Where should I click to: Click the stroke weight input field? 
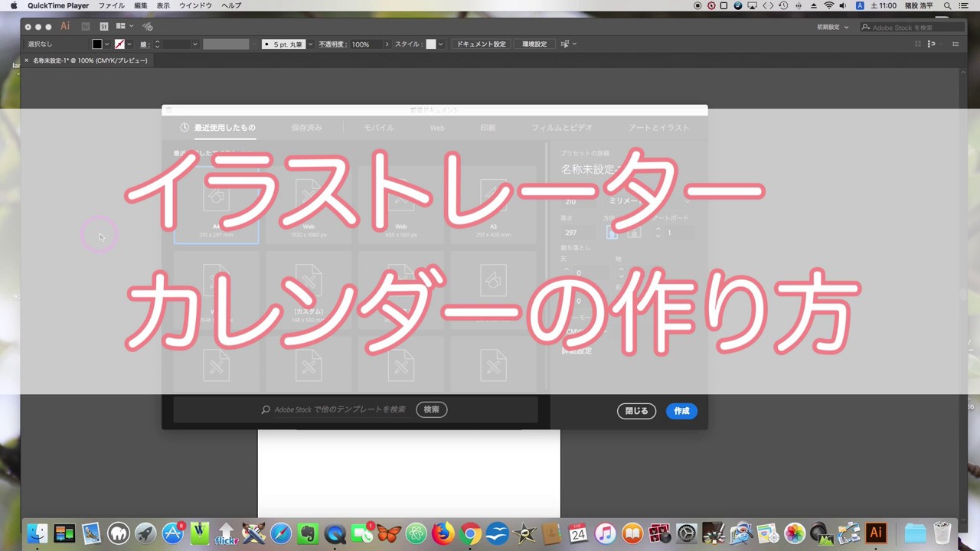pyautogui.click(x=176, y=44)
